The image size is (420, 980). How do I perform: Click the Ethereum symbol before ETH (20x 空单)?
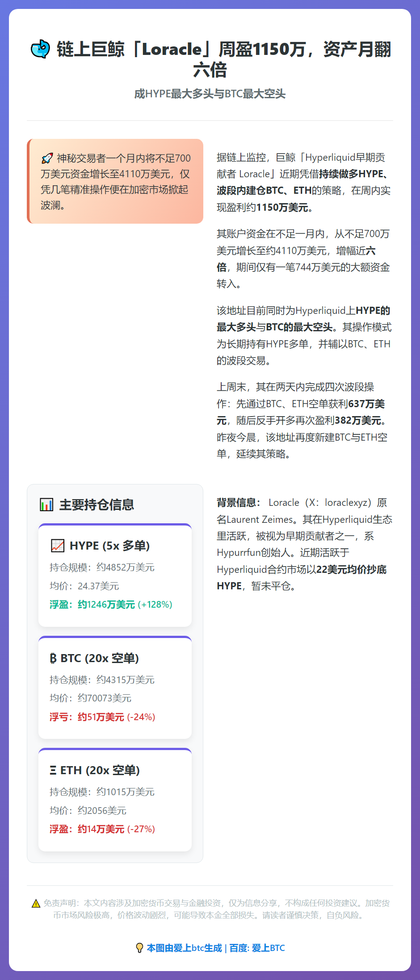pyautogui.click(x=53, y=770)
